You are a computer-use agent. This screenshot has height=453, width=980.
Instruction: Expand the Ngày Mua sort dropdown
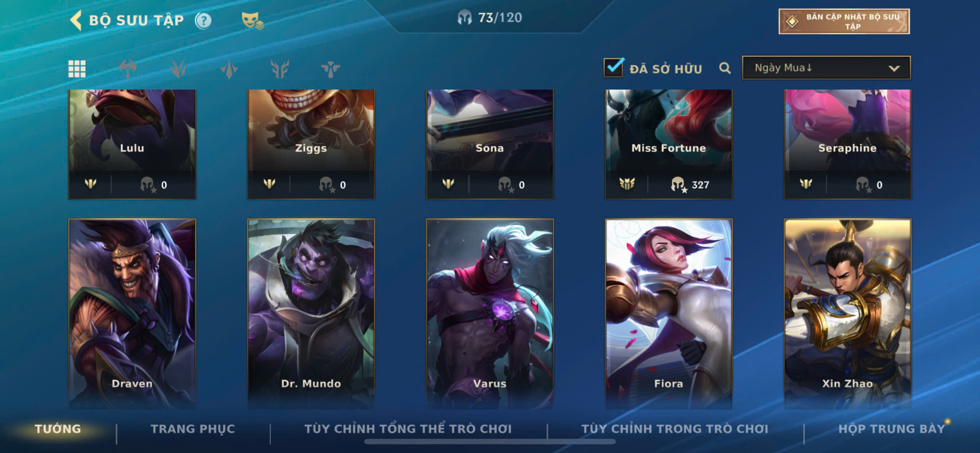point(826,68)
